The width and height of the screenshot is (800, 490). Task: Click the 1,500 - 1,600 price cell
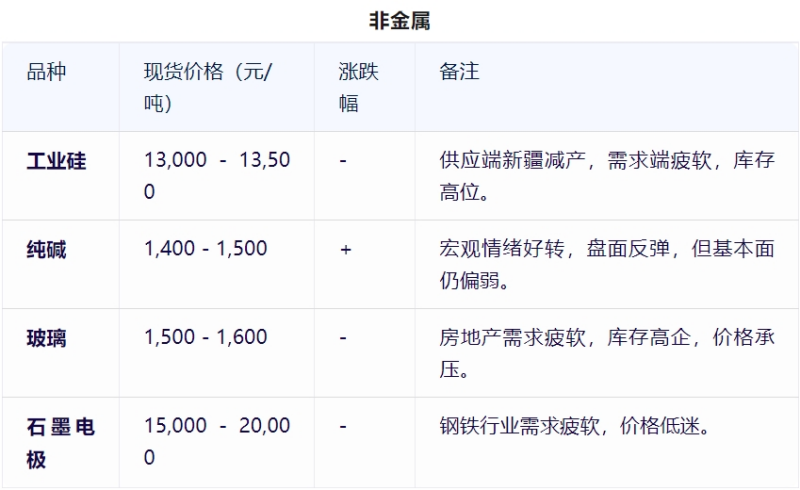point(206,337)
